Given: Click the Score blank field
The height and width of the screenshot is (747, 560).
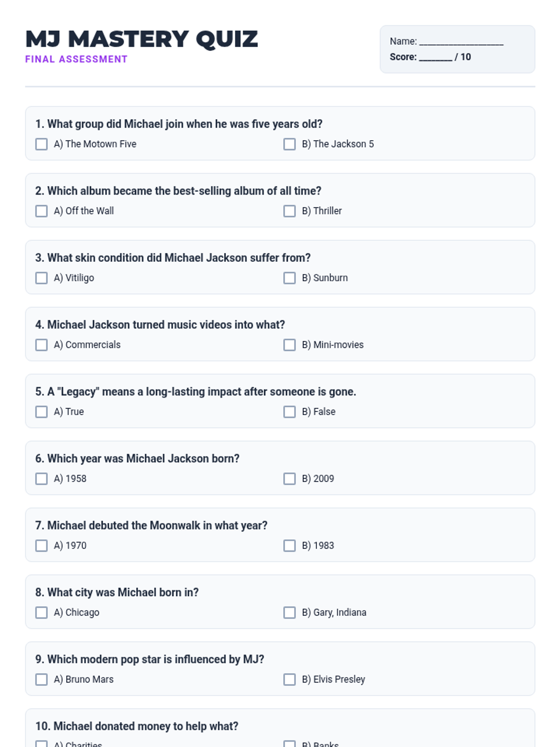Looking at the screenshot, I should [x=435, y=57].
